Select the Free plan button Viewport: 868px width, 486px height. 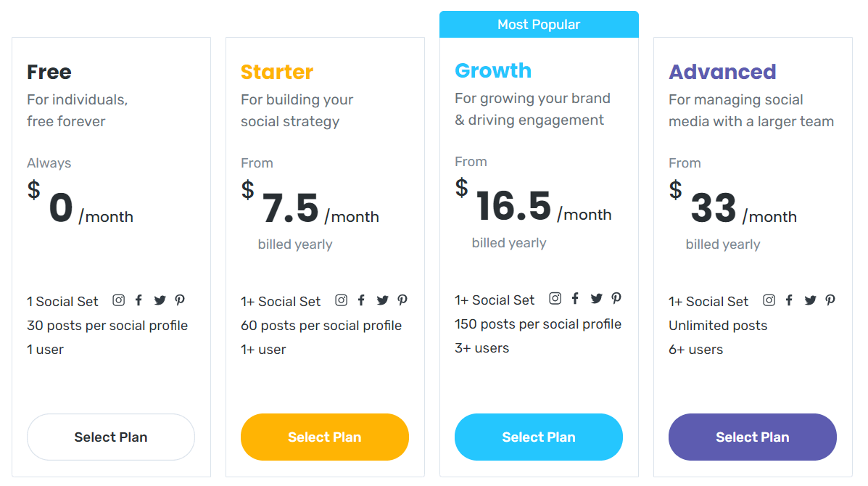111,437
